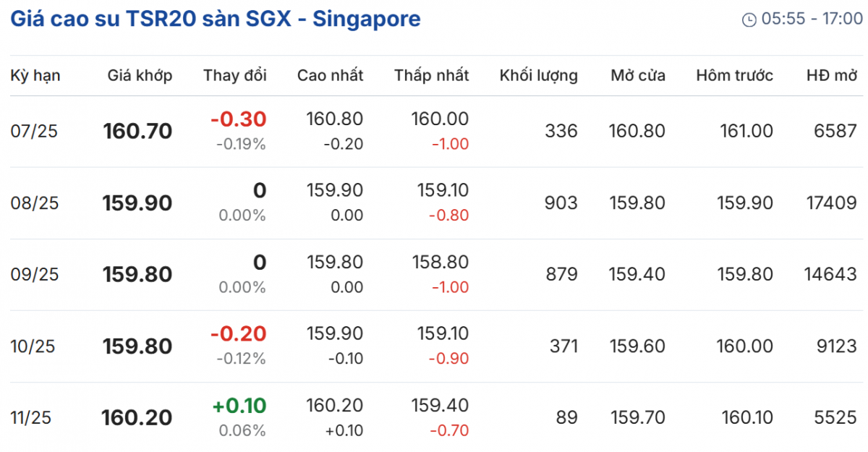Click the Khối lượng column header
This screenshot has width=868, height=452.
click(x=538, y=75)
